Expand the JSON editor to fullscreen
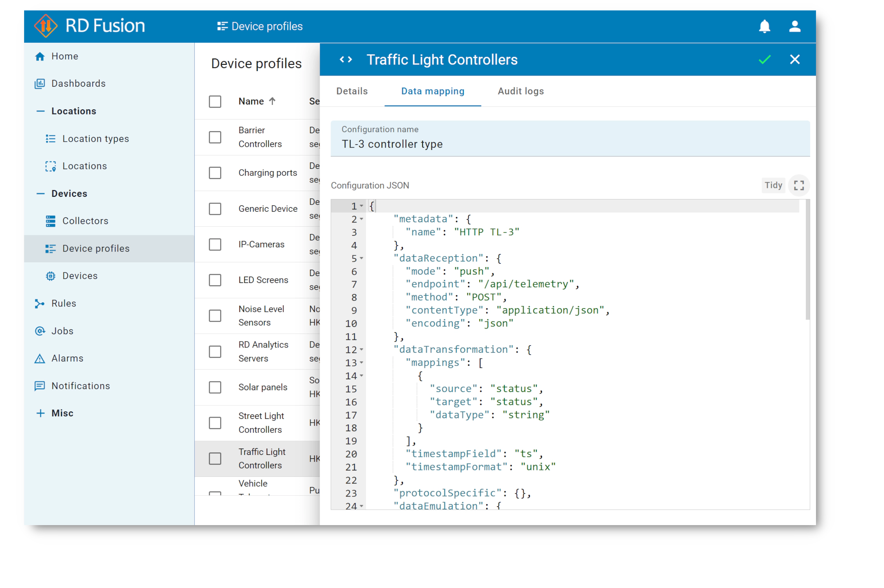Viewport: 884px width, 588px height. point(799,186)
